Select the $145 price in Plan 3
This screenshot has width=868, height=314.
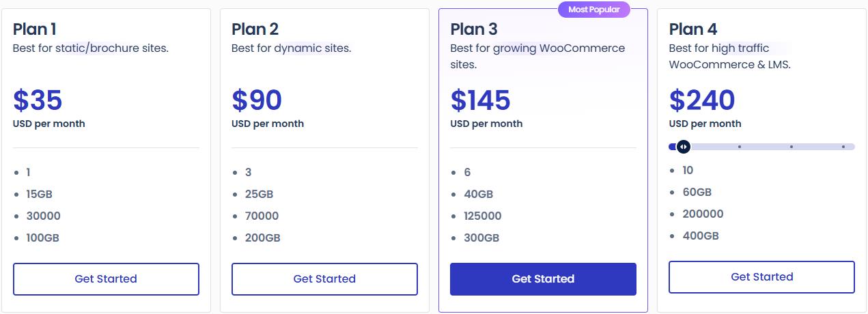click(480, 100)
